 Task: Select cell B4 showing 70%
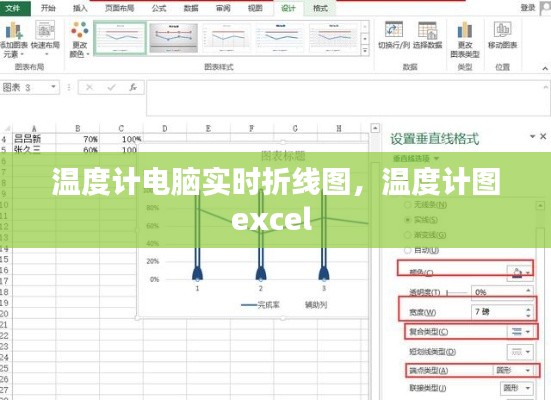[x=78, y=139]
